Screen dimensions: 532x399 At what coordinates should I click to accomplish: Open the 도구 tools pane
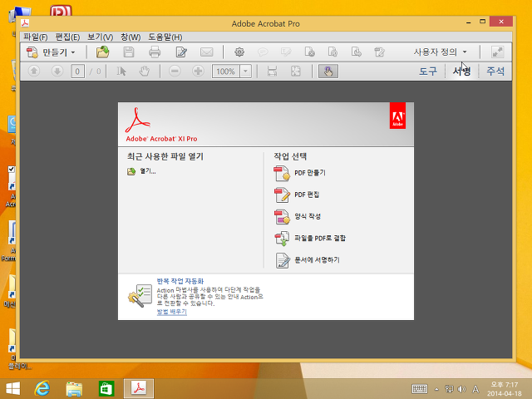pyautogui.click(x=428, y=71)
